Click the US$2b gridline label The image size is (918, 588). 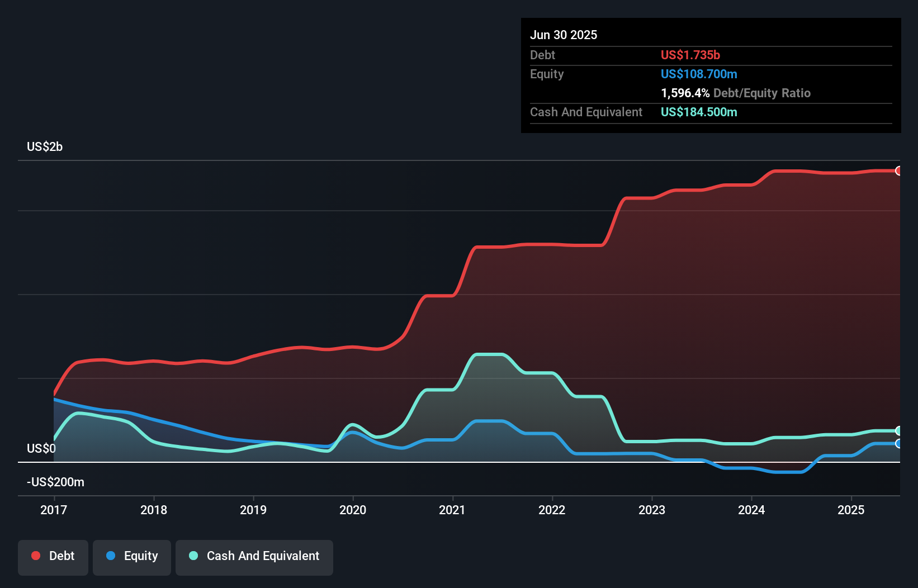click(x=45, y=147)
